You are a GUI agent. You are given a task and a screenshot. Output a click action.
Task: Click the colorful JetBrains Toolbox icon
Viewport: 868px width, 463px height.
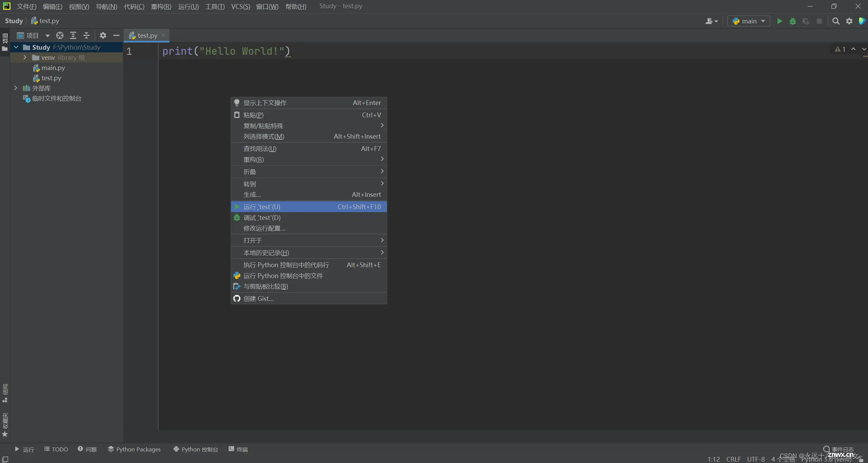coord(862,21)
